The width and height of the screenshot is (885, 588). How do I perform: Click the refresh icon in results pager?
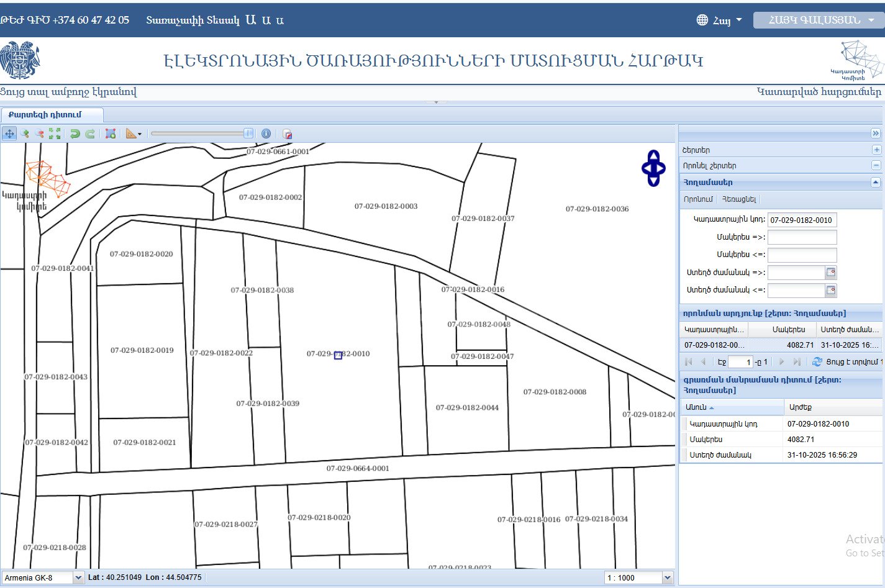[x=817, y=361]
